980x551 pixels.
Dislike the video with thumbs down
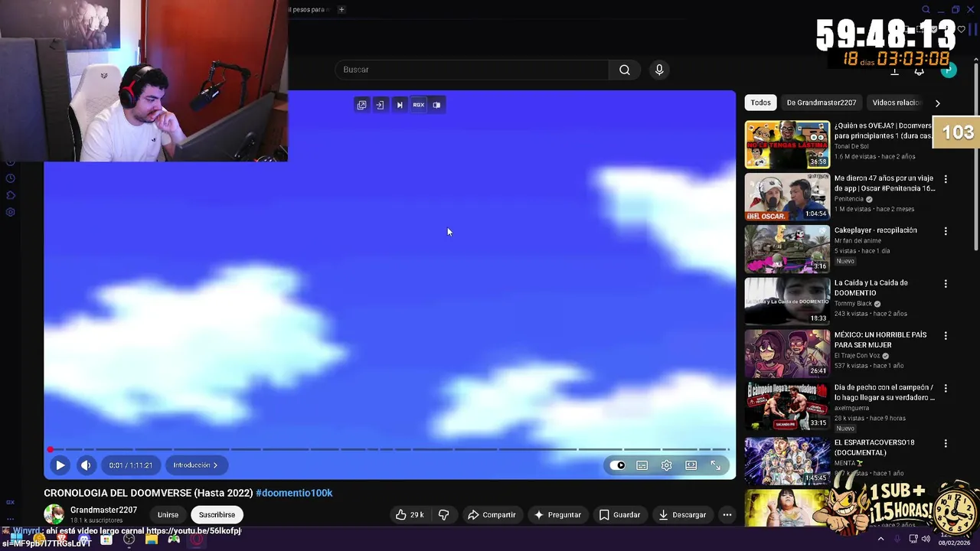click(443, 515)
